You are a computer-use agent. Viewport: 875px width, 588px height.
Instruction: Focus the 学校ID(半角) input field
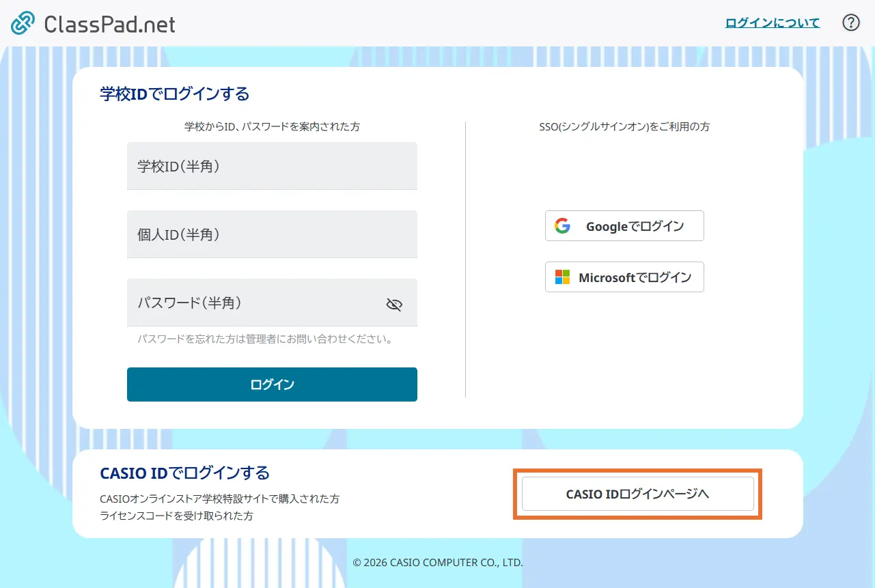(x=272, y=166)
